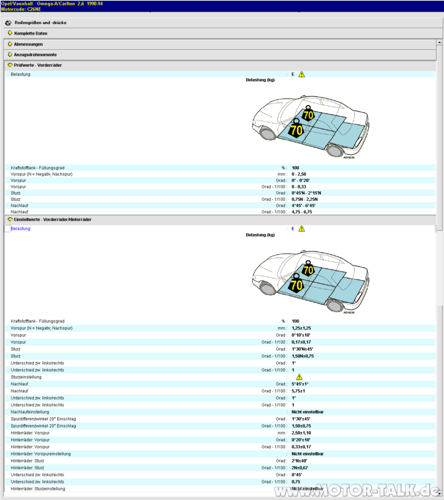The width and height of the screenshot is (444, 500).
Task: Click the car load diagram in the Einstellwerte section
Action: click(310, 282)
